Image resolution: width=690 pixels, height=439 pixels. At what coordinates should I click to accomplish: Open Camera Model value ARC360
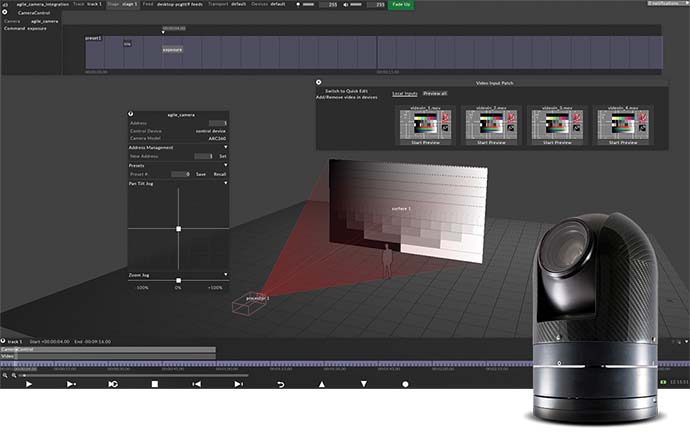click(x=217, y=138)
